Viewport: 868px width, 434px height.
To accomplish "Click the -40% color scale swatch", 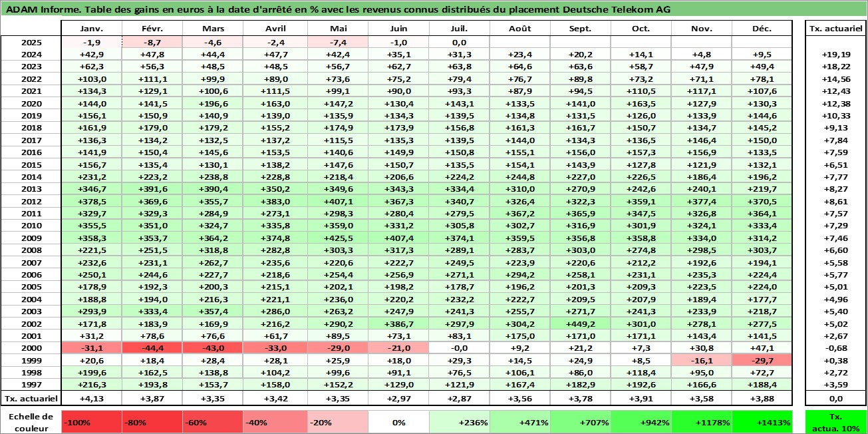I will pos(273,422).
